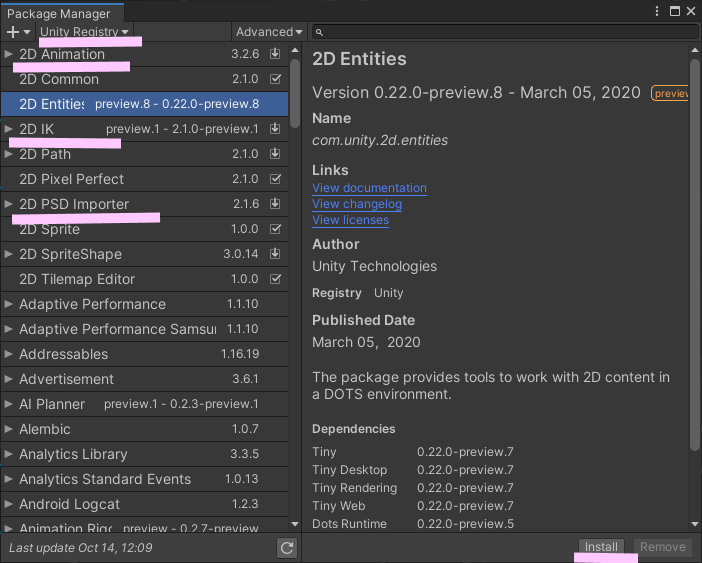Screen dimensions: 702x563
Task: Click the preview tag badge
Action: (x=670, y=93)
